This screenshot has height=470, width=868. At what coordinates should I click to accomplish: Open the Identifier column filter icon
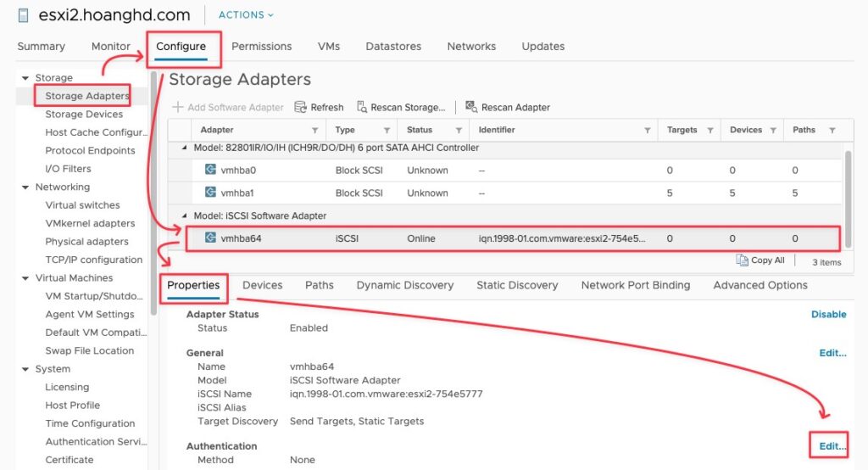[x=647, y=131]
